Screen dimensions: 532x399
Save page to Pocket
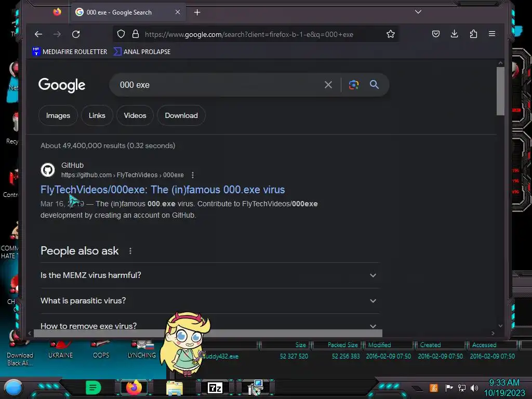coord(436,34)
